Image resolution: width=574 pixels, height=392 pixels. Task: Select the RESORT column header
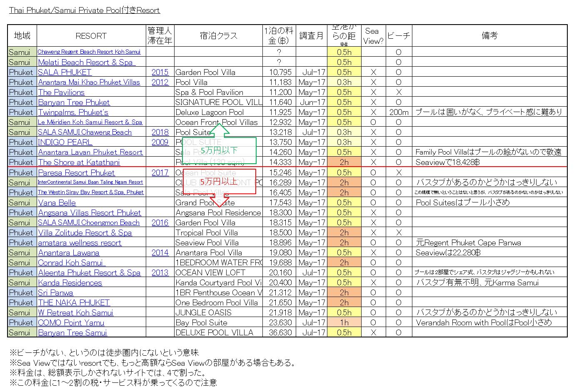click(x=91, y=36)
